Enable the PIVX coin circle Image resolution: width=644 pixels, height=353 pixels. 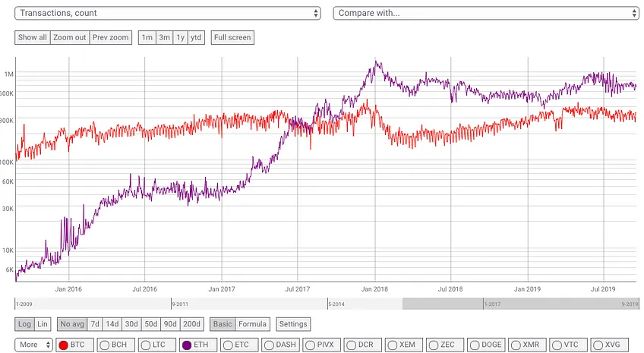pyautogui.click(x=310, y=345)
